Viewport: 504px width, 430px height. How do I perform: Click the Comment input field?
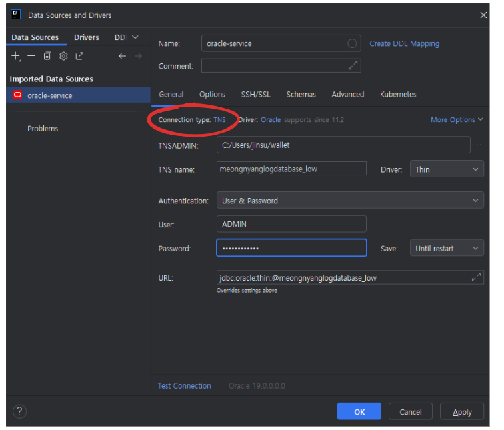tap(281, 65)
